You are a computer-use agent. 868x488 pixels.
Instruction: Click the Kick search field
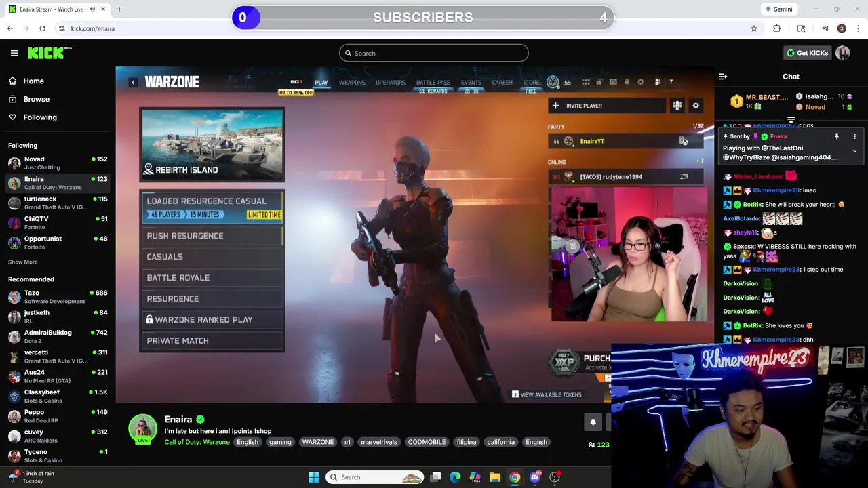pos(434,53)
